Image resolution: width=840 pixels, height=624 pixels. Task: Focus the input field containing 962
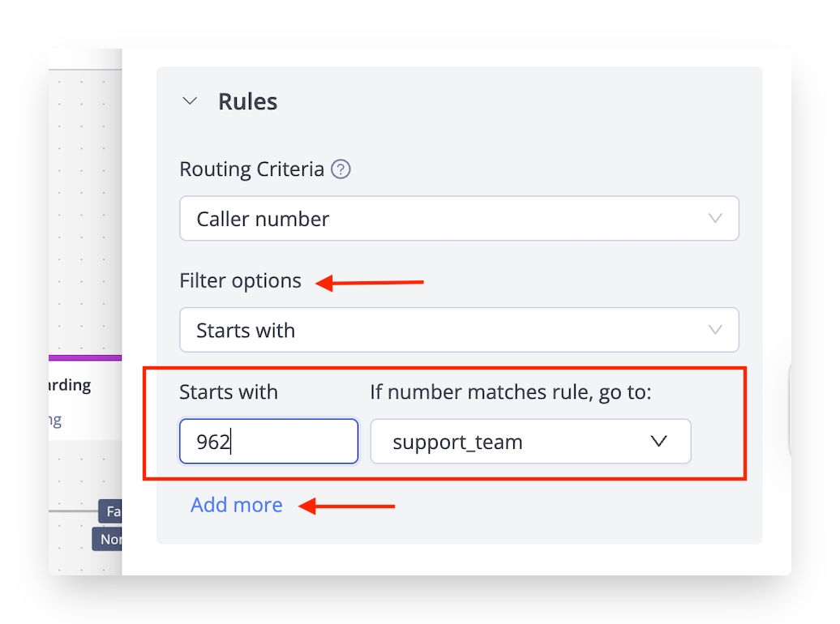[268, 442]
